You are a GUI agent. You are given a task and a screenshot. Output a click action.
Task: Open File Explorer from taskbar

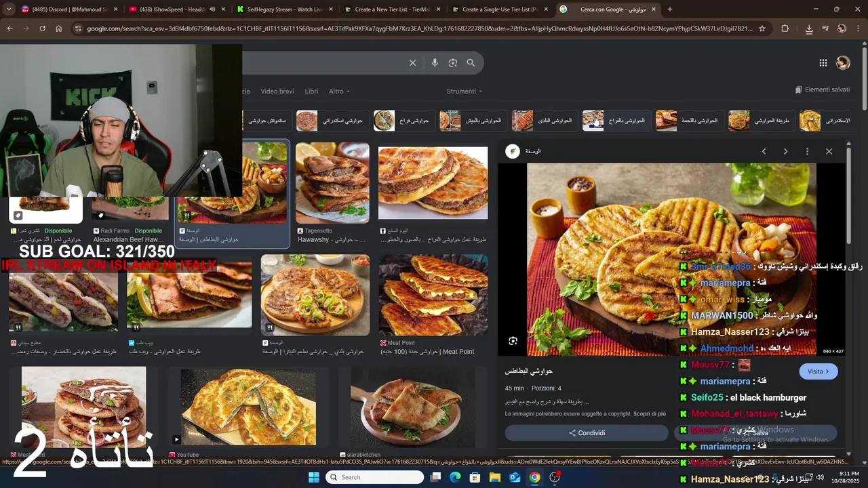(x=495, y=477)
